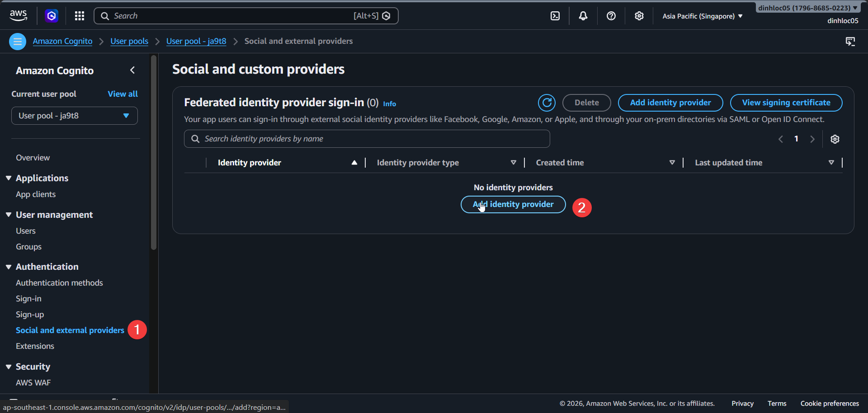Click the search identity providers field

[367, 139]
